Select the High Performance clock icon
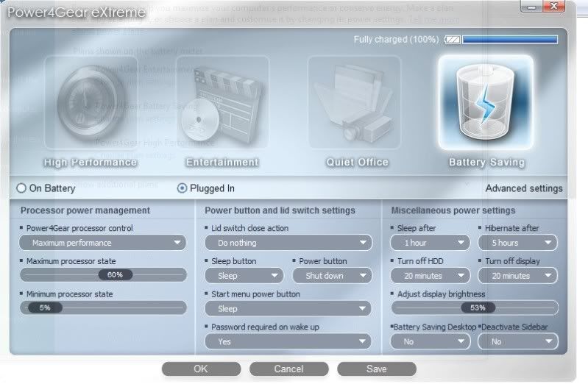The image size is (588, 384). click(91, 102)
